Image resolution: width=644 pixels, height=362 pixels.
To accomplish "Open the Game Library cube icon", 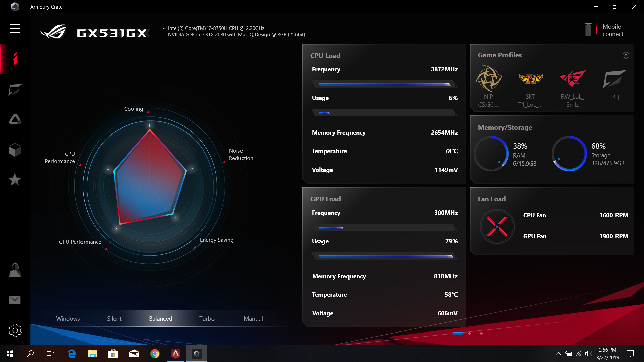I will pos(15,149).
